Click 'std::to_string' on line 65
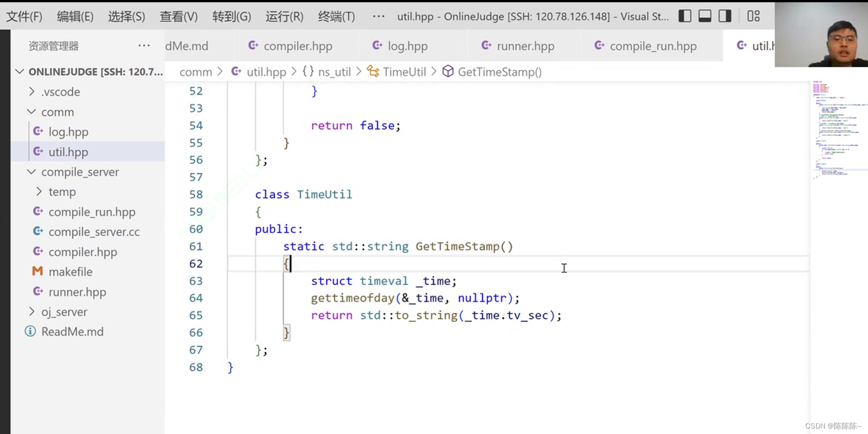 pyautogui.click(x=409, y=315)
